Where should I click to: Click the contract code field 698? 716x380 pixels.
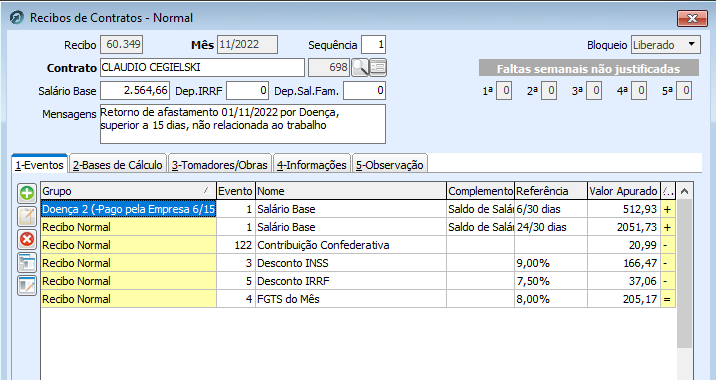click(329, 68)
